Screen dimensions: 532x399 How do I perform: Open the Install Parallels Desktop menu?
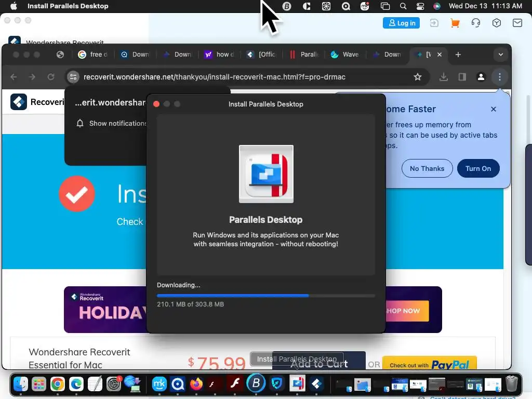(68, 6)
